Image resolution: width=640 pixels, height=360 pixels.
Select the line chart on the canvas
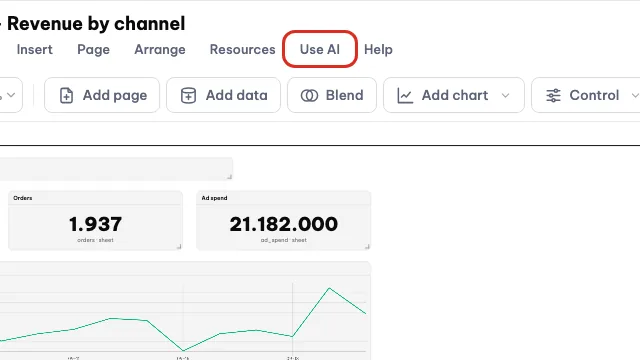185,311
